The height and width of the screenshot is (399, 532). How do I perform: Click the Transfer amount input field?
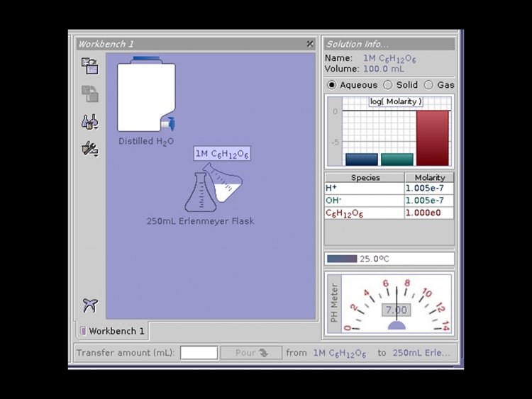point(199,353)
